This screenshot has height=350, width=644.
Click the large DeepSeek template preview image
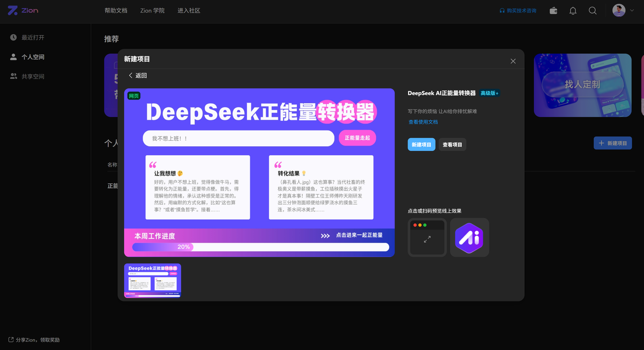click(x=260, y=172)
